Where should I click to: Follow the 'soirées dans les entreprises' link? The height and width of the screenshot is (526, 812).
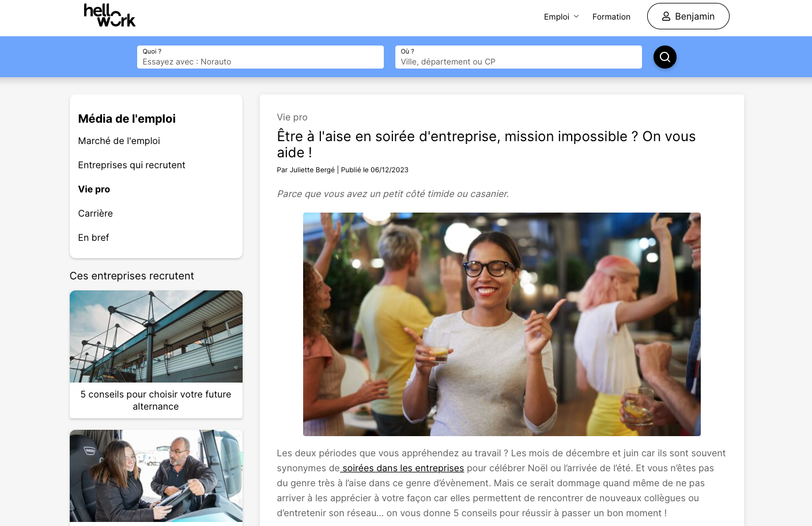pos(403,468)
